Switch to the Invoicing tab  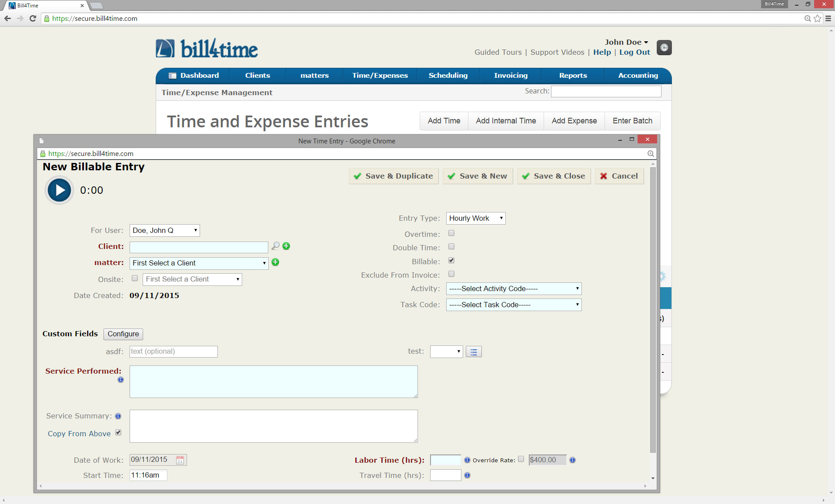(510, 75)
